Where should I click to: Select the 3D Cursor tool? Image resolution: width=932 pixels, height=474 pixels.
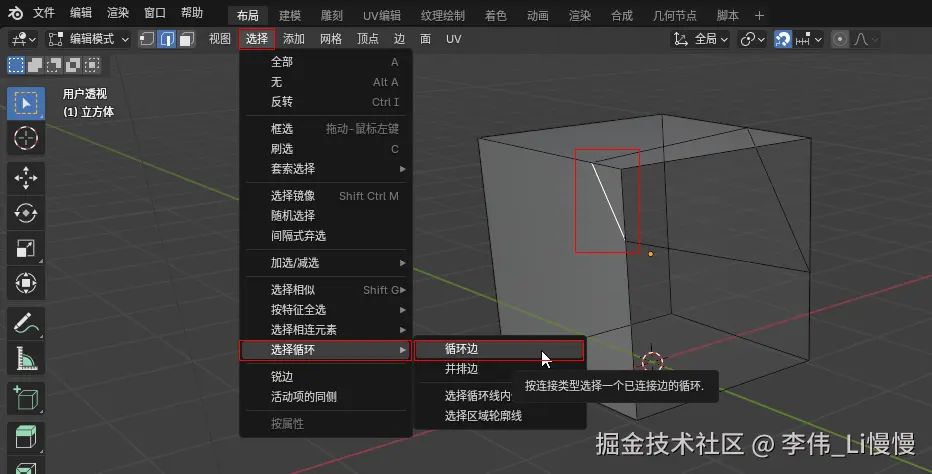coord(26,138)
